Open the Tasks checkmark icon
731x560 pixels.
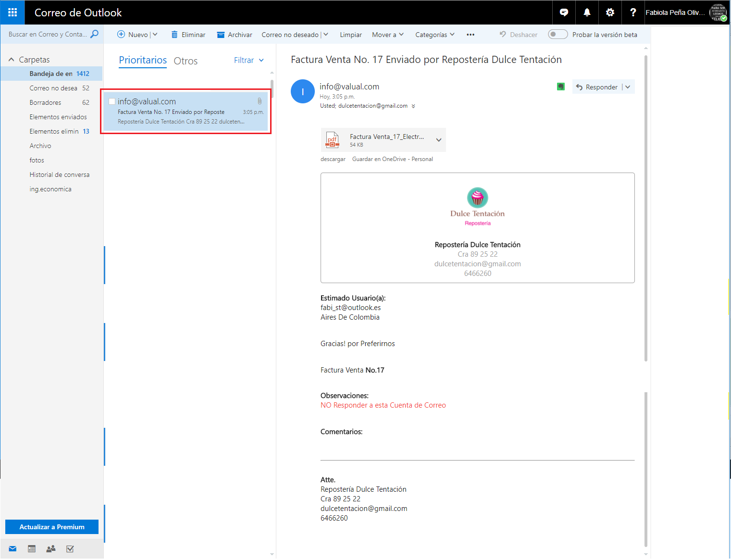click(x=70, y=549)
